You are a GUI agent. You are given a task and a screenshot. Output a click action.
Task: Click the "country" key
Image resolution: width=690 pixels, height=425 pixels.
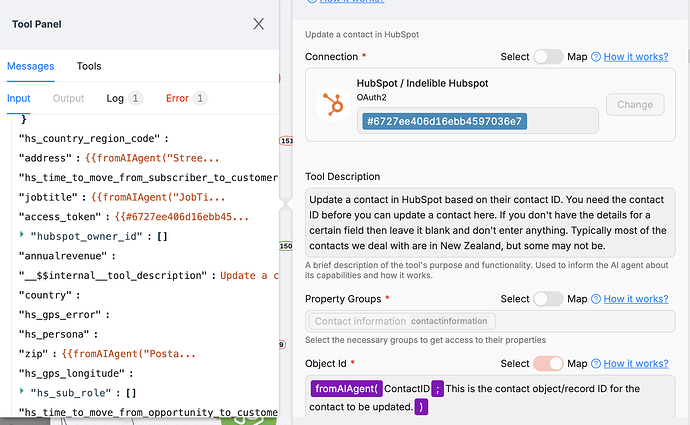[45, 295]
